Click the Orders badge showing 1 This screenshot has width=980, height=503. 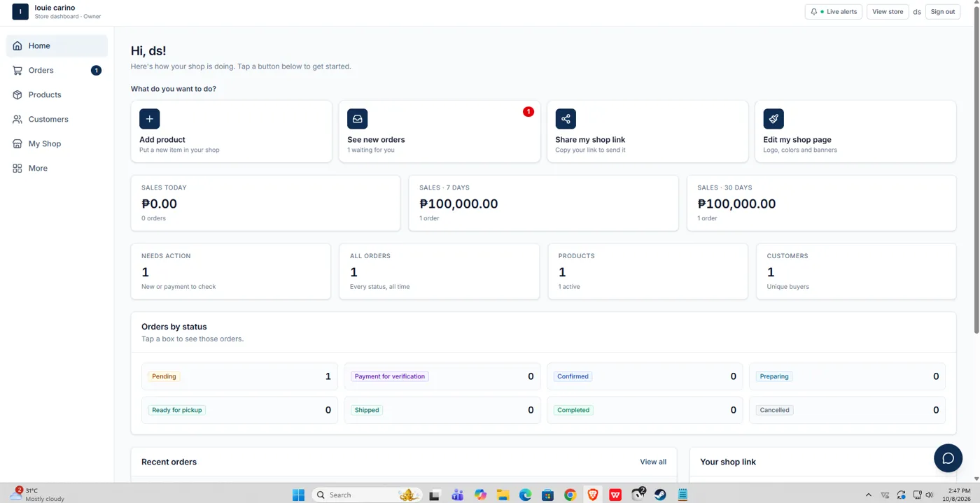[x=96, y=70]
